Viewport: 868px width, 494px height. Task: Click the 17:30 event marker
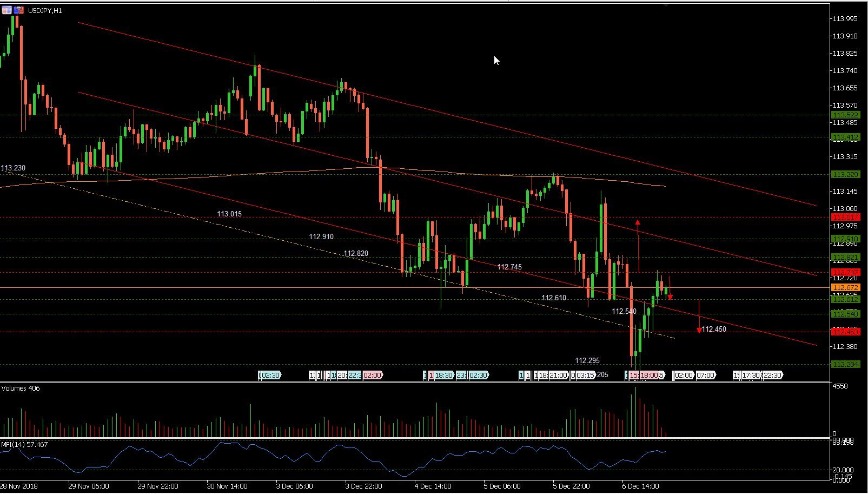[x=751, y=376]
